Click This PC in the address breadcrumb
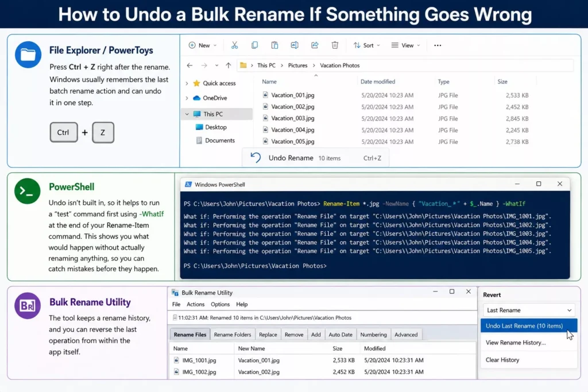588x392 pixels. point(266,65)
